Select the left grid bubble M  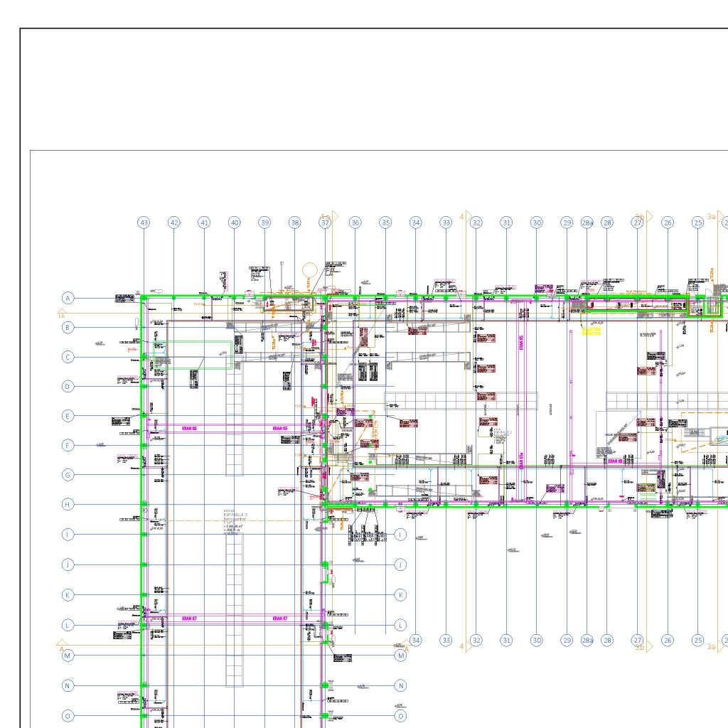[x=68, y=655]
